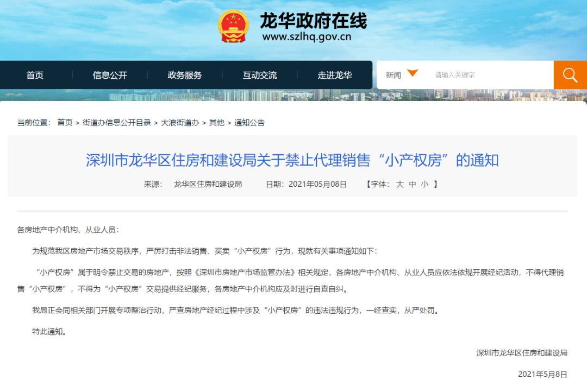The width and height of the screenshot is (587, 392).
Task: Open the 新闻 search category dropdown
Action: (402, 75)
